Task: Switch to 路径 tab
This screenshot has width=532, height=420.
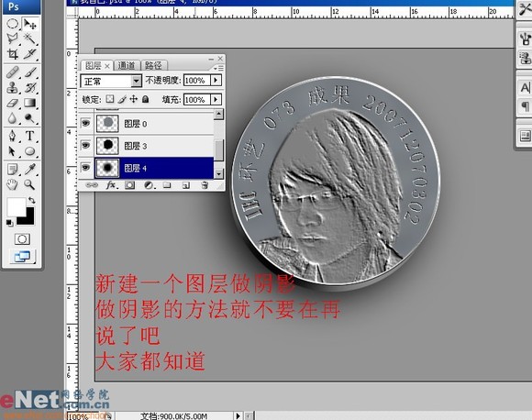Action: [153, 65]
